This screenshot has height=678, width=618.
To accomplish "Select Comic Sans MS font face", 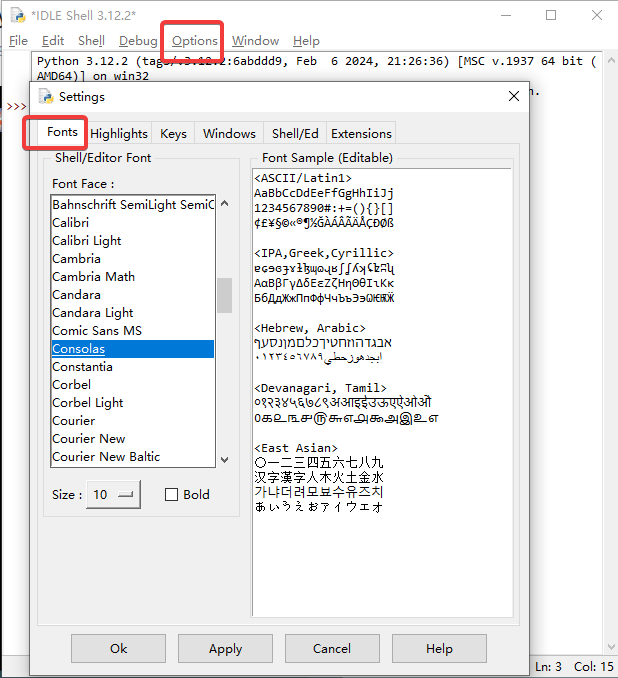I will coord(133,331).
